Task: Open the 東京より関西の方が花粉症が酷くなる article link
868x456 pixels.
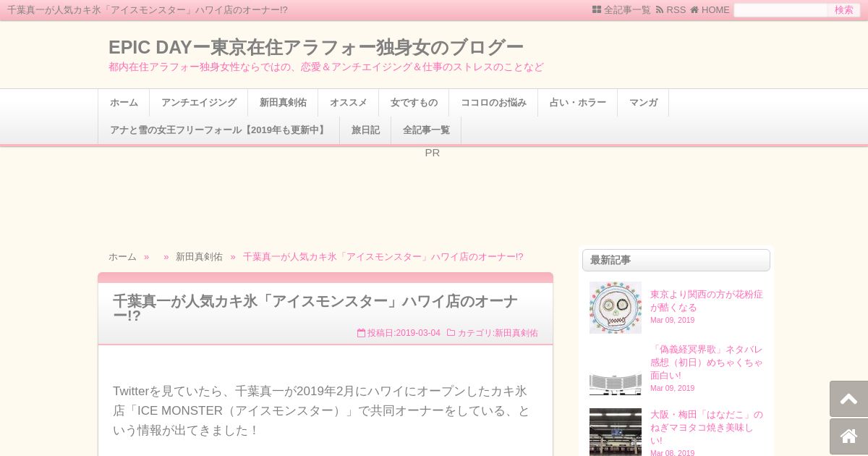Action: (706, 301)
